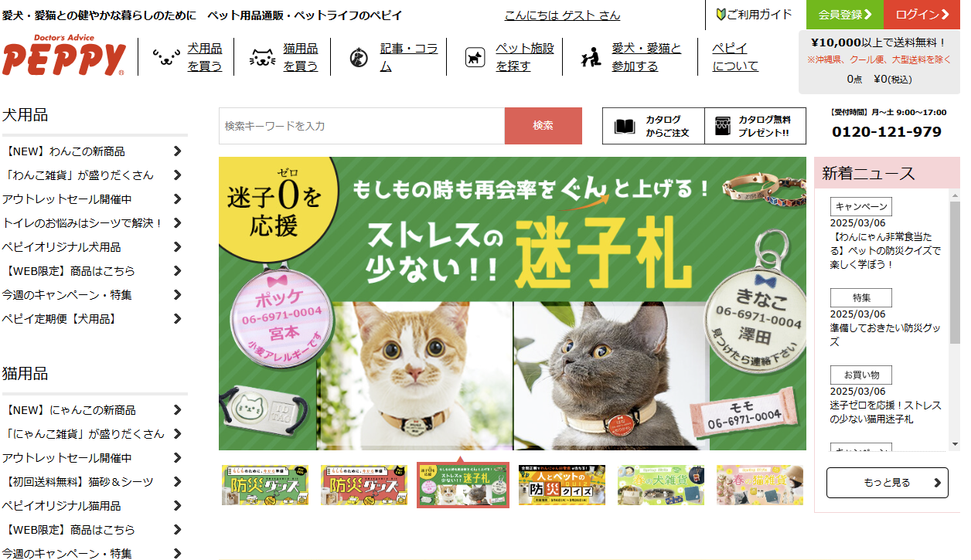Click the articles and column round icon
Image resolution: width=971 pixels, height=560 pixels.
pyautogui.click(x=358, y=57)
